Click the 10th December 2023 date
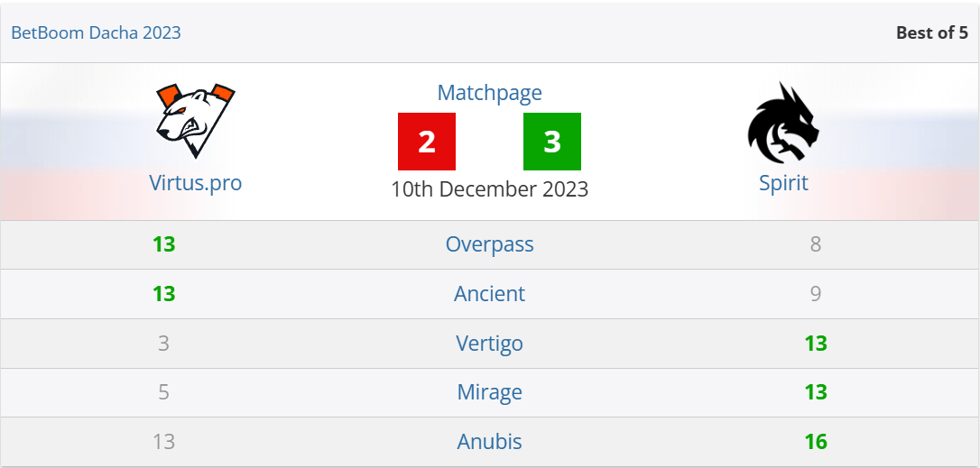 coord(489,189)
